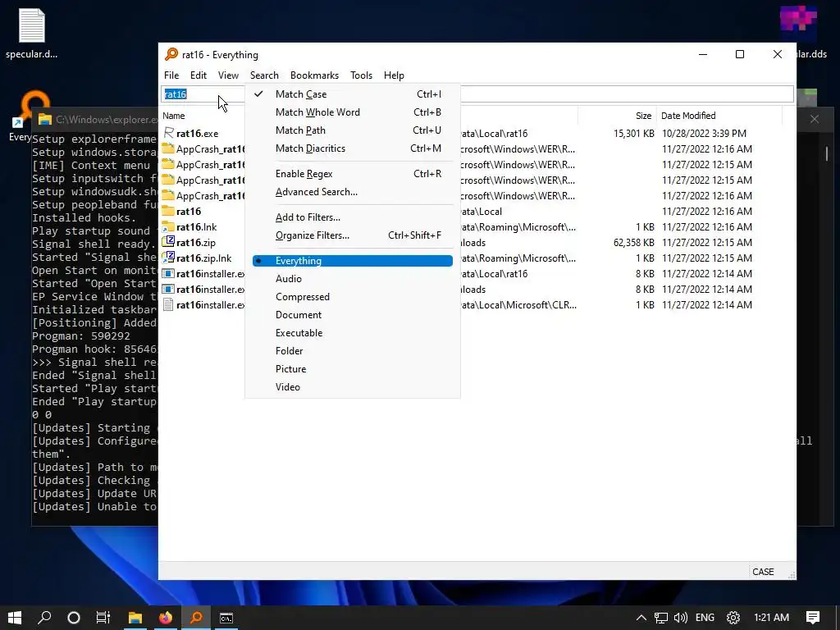
Task: Open the Windows Start button
Action: [15, 618]
